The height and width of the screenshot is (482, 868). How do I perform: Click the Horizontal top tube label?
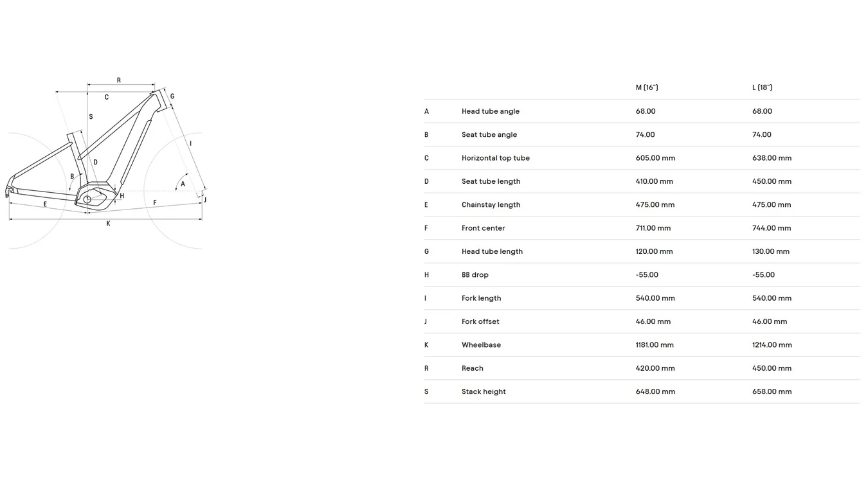[496, 158]
